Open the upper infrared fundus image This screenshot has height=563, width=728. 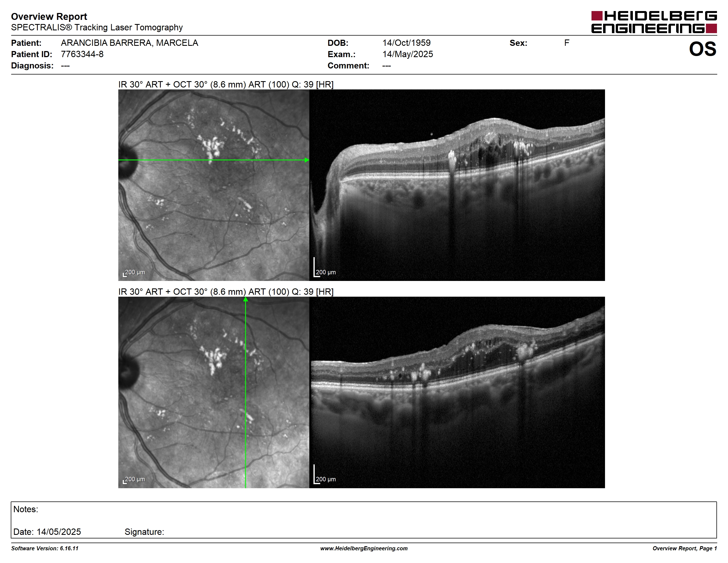[214, 185]
